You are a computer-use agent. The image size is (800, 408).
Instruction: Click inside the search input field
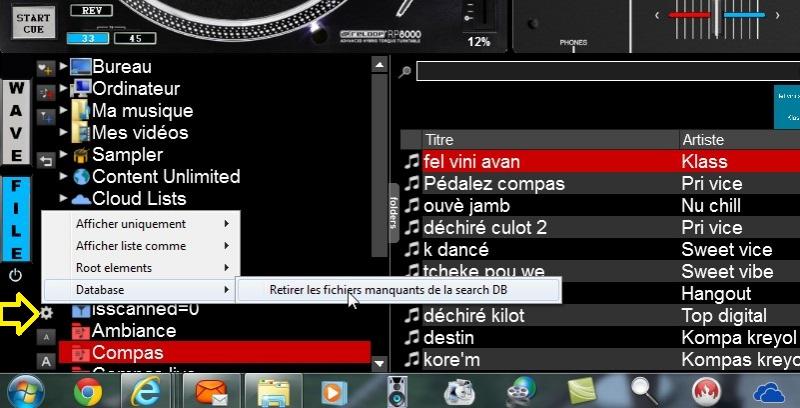(x=608, y=71)
